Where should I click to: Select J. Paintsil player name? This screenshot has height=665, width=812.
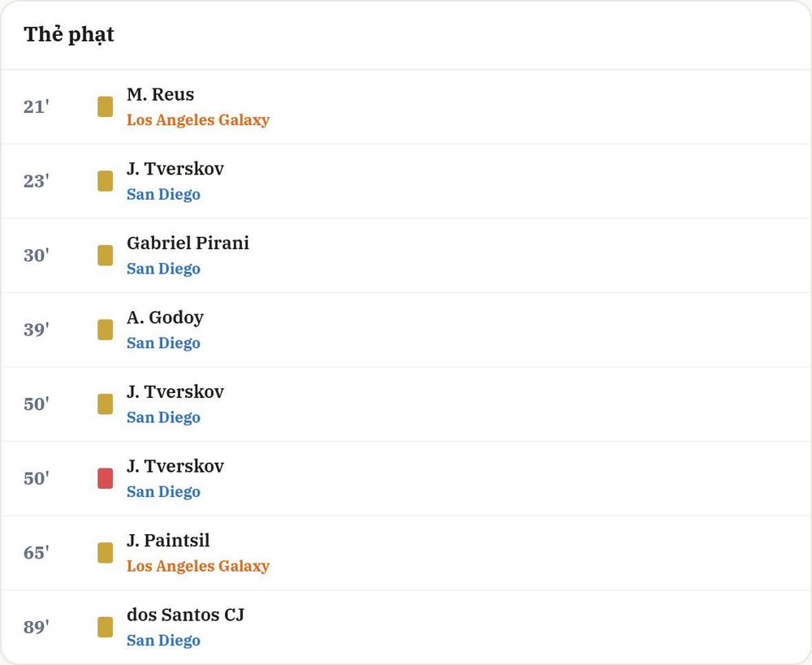pos(168,540)
